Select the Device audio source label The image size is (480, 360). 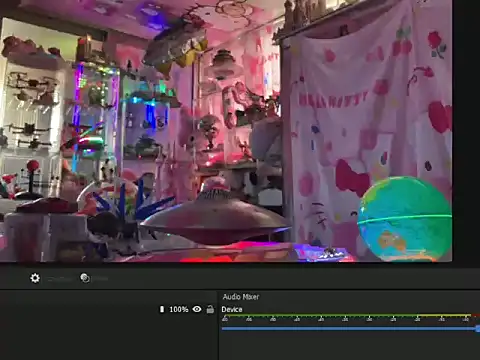click(x=232, y=309)
